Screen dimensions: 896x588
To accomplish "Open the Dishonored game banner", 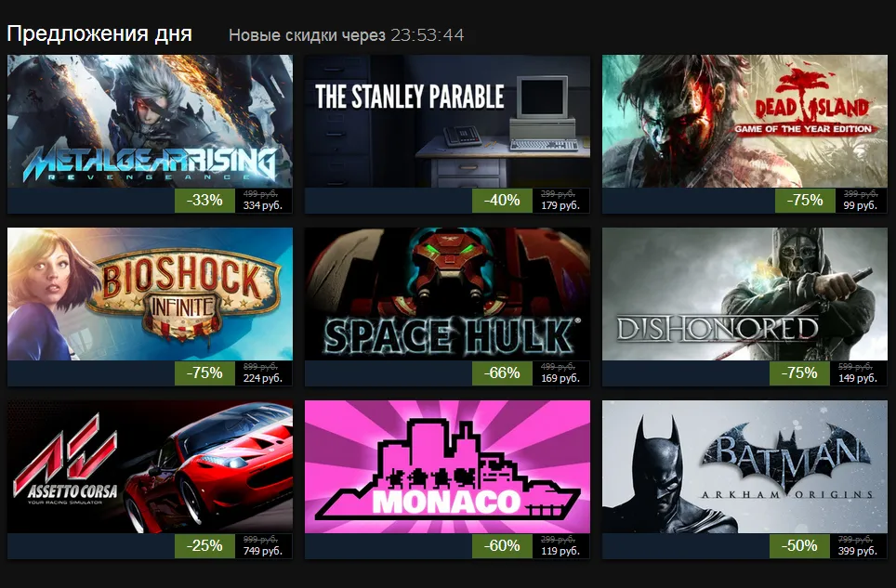I will (744, 294).
